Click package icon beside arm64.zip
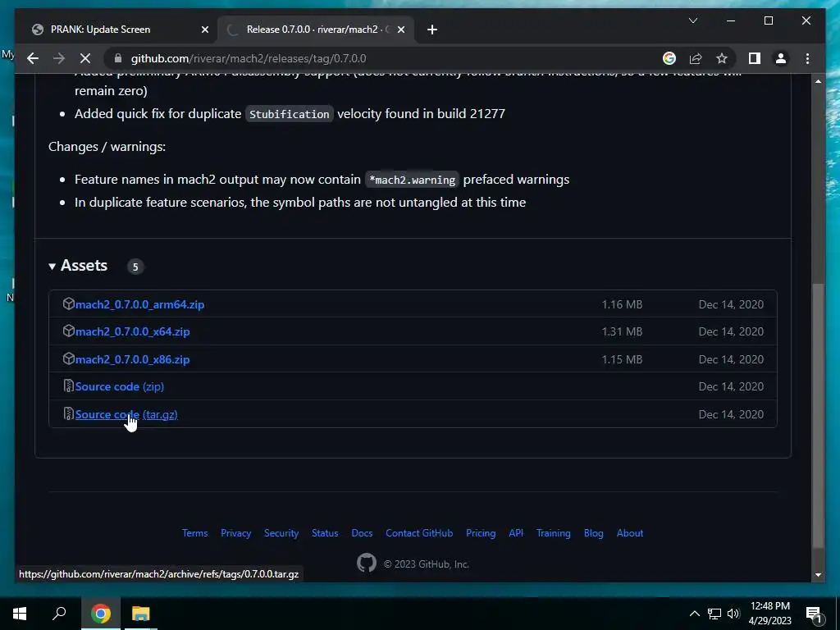The height and width of the screenshot is (630, 840). 69,304
